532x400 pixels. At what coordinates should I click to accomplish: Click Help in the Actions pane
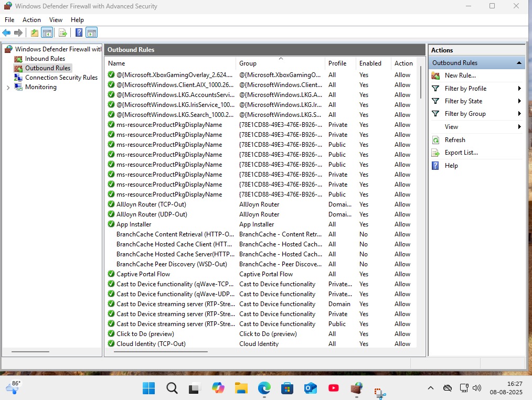pyautogui.click(x=451, y=166)
